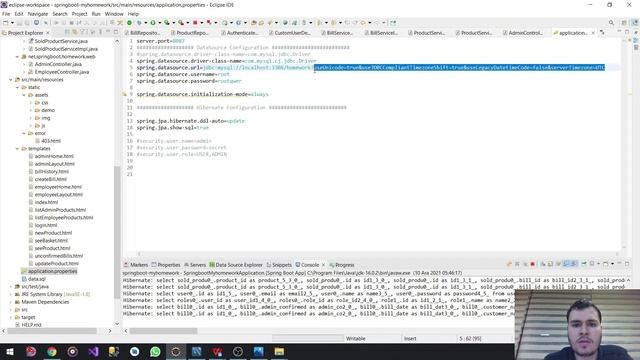
Task: Open the Run menu
Action: coord(96,14)
